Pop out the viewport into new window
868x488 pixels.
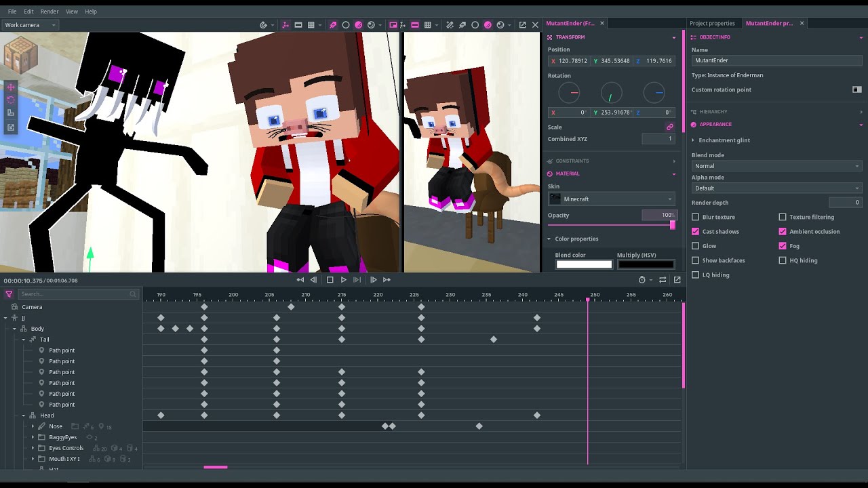point(523,25)
